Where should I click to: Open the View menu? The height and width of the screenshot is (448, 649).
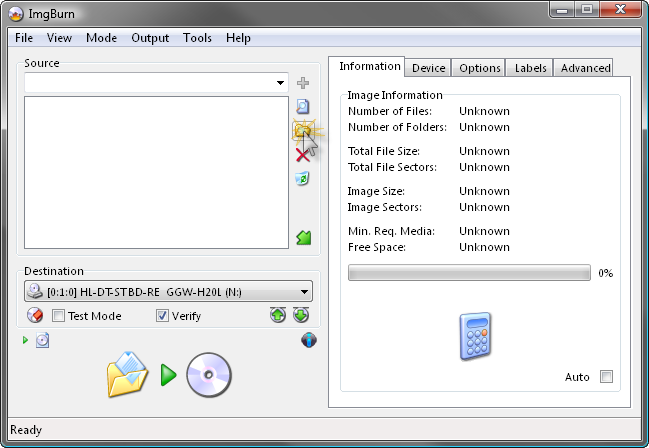pyautogui.click(x=59, y=38)
